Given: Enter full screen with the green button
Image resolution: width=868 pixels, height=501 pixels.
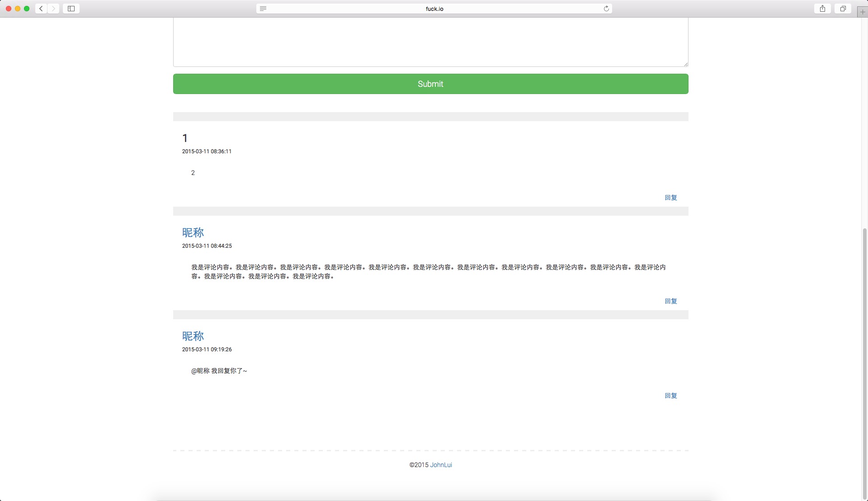Looking at the screenshot, I should [27, 8].
